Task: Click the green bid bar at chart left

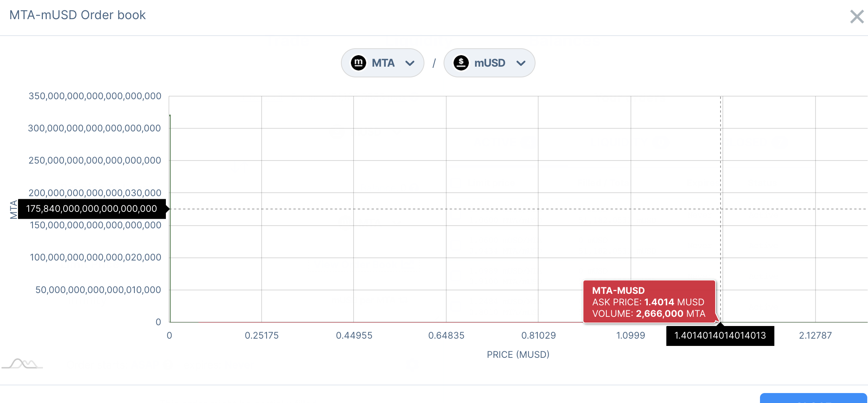Action: tap(170, 218)
